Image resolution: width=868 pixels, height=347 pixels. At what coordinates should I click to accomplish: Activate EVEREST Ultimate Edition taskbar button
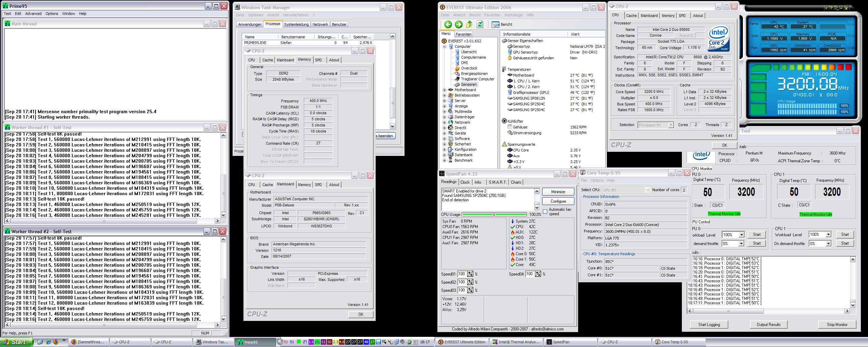pos(462,342)
